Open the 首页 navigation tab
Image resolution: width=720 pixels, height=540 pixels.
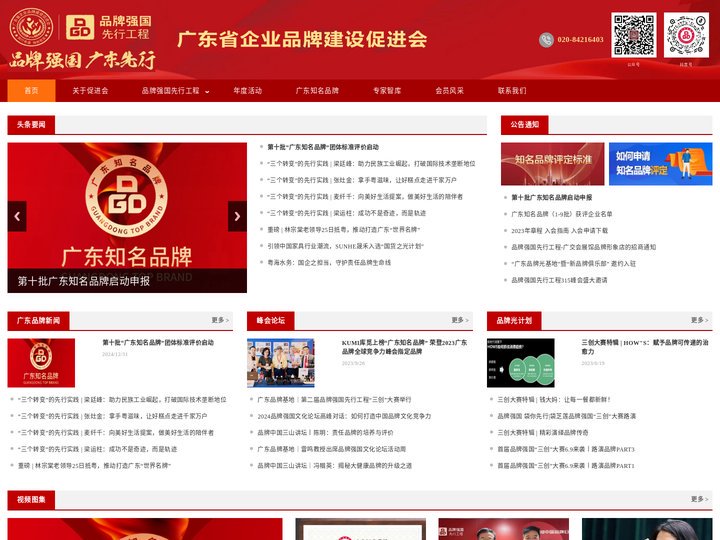click(31, 90)
